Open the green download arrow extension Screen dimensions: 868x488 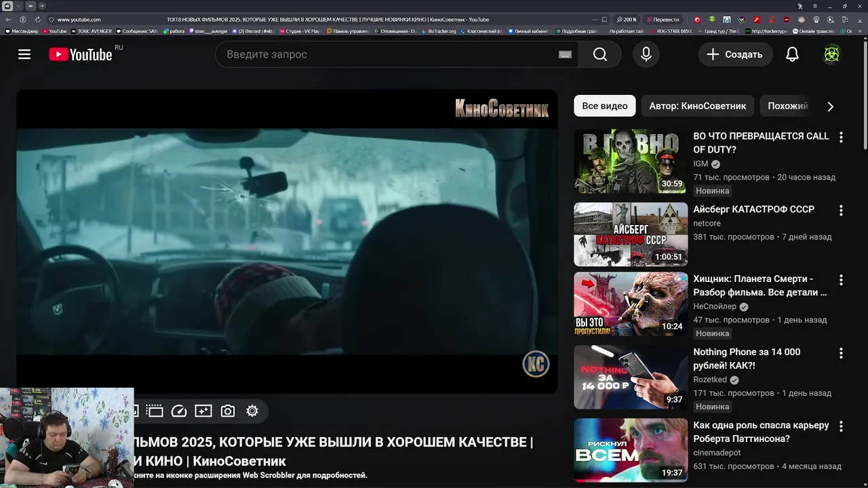tap(712, 20)
